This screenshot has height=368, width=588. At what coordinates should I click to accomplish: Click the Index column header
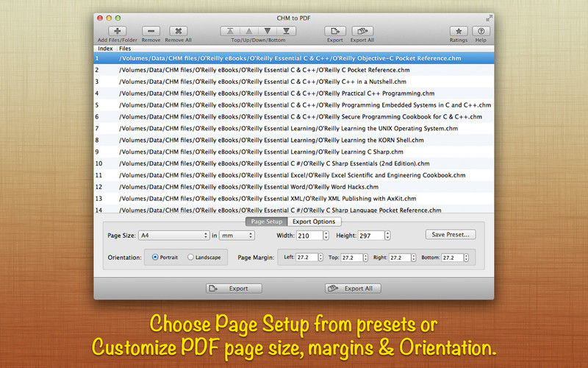click(105, 49)
